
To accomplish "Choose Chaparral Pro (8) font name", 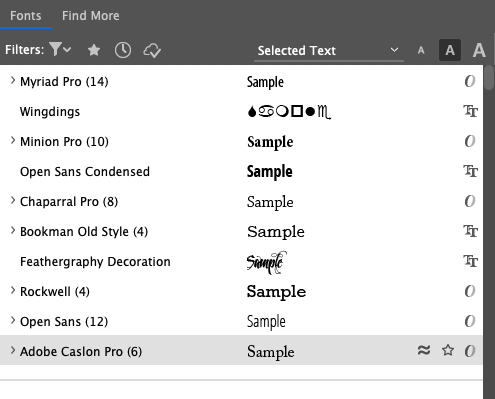I will pyautogui.click(x=69, y=202).
